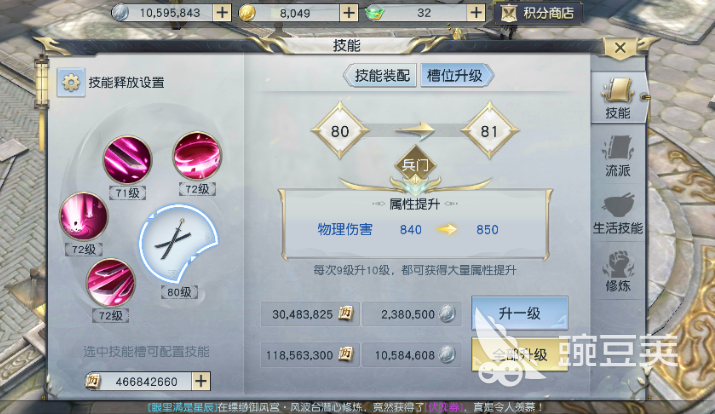Open skill release settings gear icon
Viewport: 715px width, 414px height.
tap(71, 83)
